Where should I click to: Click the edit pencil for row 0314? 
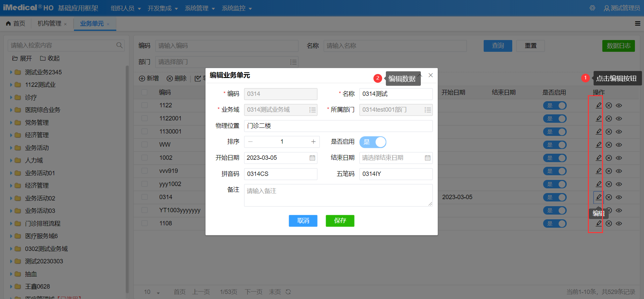[x=599, y=197]
